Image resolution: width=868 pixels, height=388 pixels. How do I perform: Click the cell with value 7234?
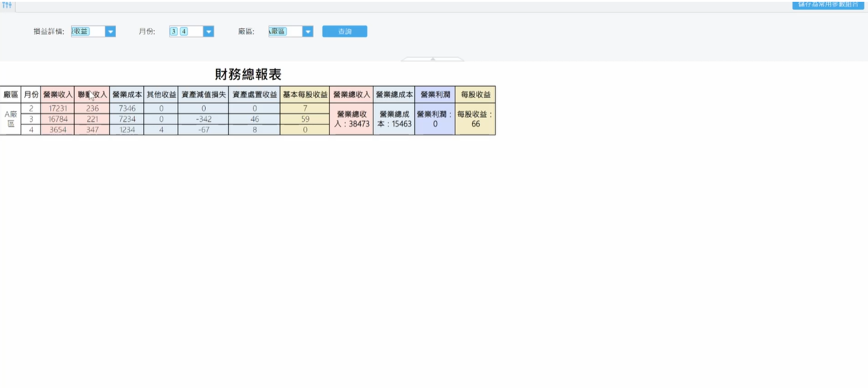(x=127, y=119)
